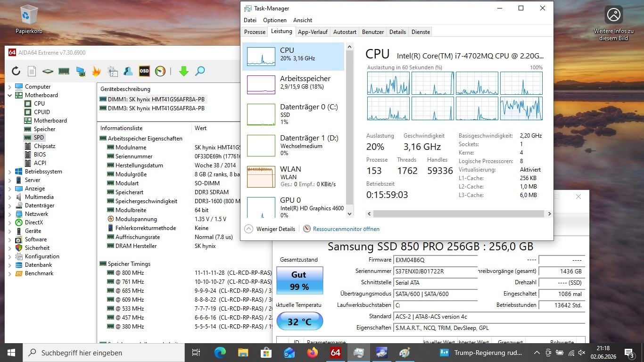Open Paint from the taskbar palette icon
Viewport: 644px width, 362px height.
(405, 353)
